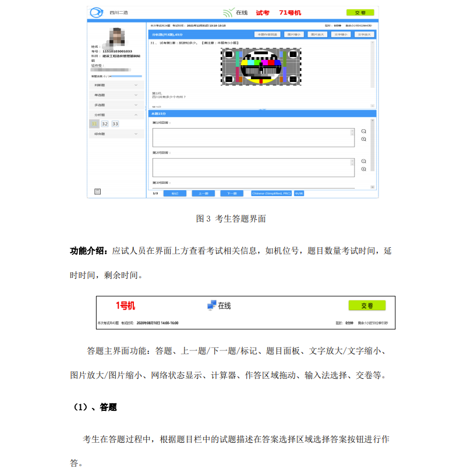Jump to question 32 in the panel

click(105, 124)
